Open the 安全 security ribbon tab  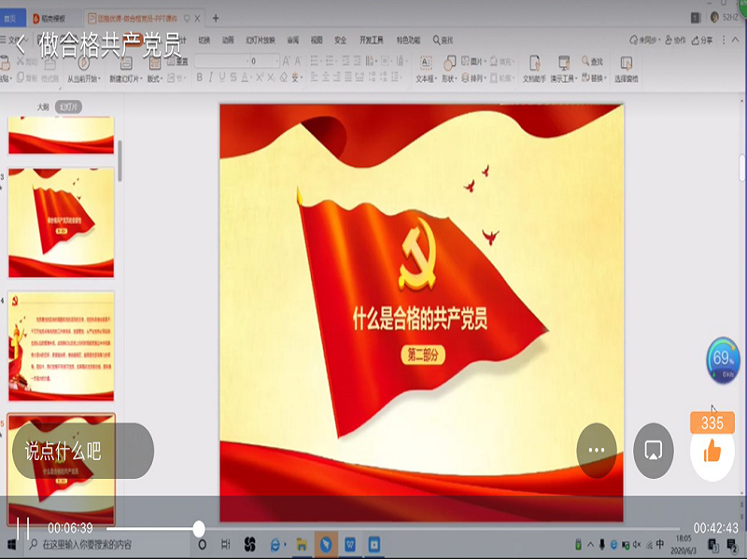point(341,40)
